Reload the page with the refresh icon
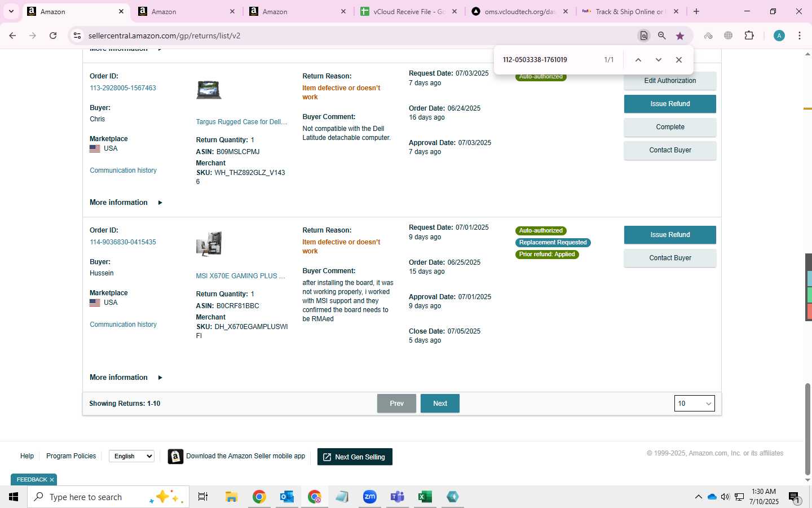 click(53, 36)
